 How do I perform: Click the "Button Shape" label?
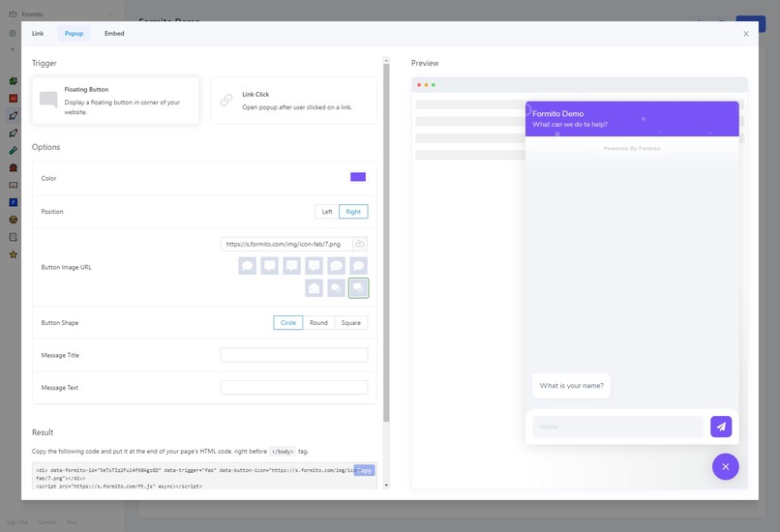(60, 323)
